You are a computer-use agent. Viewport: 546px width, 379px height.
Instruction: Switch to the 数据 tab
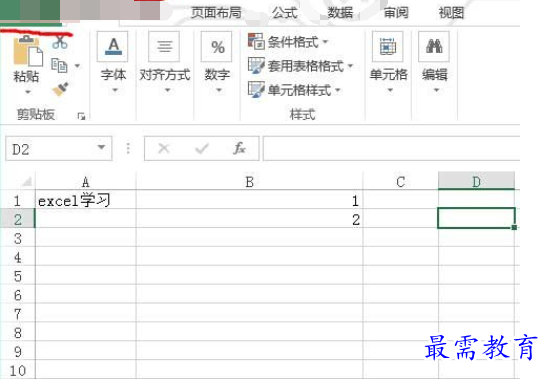[x=340, y=13]
